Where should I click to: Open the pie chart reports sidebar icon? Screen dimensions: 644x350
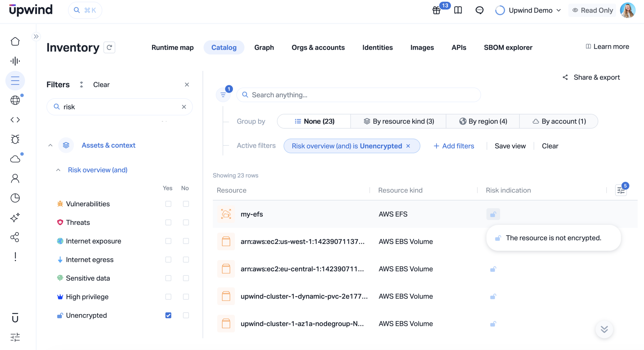point(15,198)
